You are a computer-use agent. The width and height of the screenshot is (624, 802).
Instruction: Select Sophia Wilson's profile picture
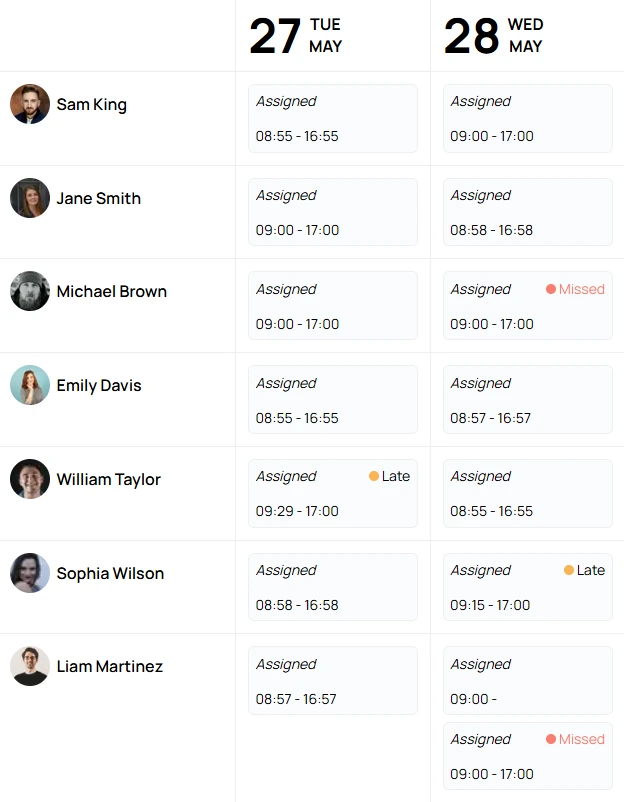[x=30, y=573]
